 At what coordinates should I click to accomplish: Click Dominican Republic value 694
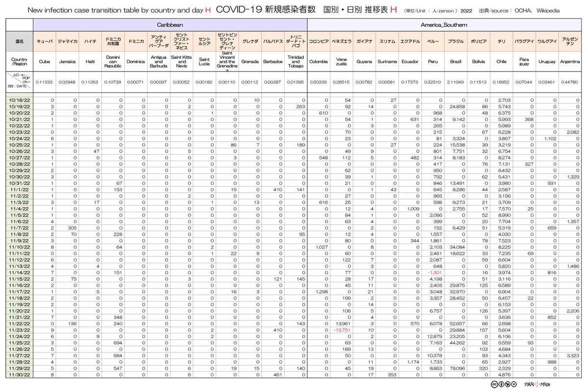(118, 344)
